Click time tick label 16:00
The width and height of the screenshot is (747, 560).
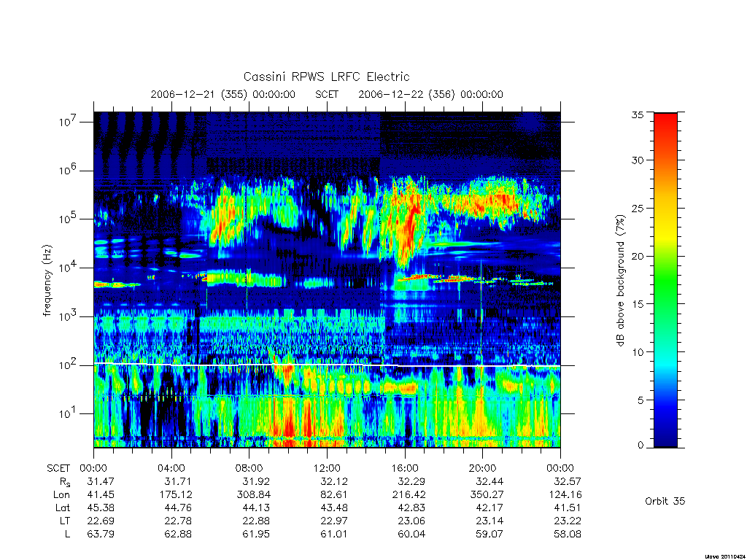pyautogui.click(x=405, y=469)
